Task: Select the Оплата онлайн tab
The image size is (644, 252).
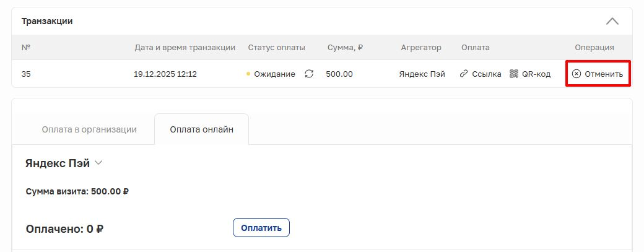Action: (x=201, y=129)
